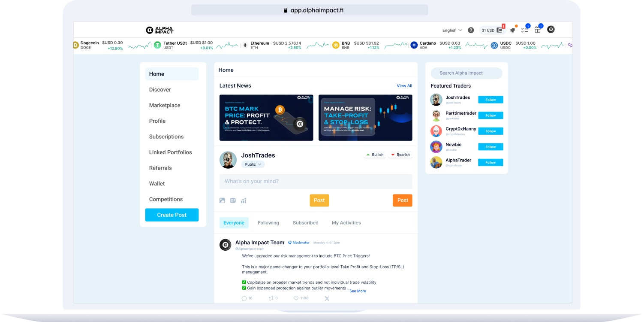The height and width of the screenshot is (322, 644).
Task: Like the Alpha Impact Team post
Action: tap(296, 298)
